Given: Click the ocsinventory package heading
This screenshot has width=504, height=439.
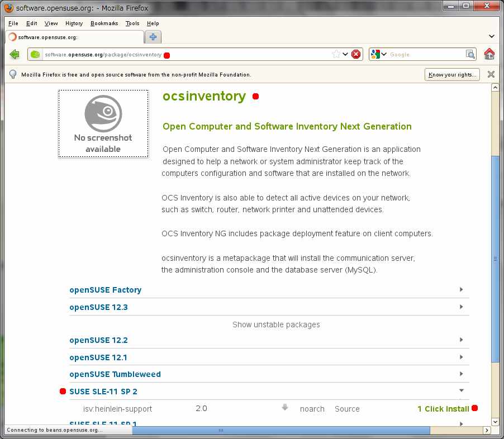Looking at the screenshot, I should 204,96.
